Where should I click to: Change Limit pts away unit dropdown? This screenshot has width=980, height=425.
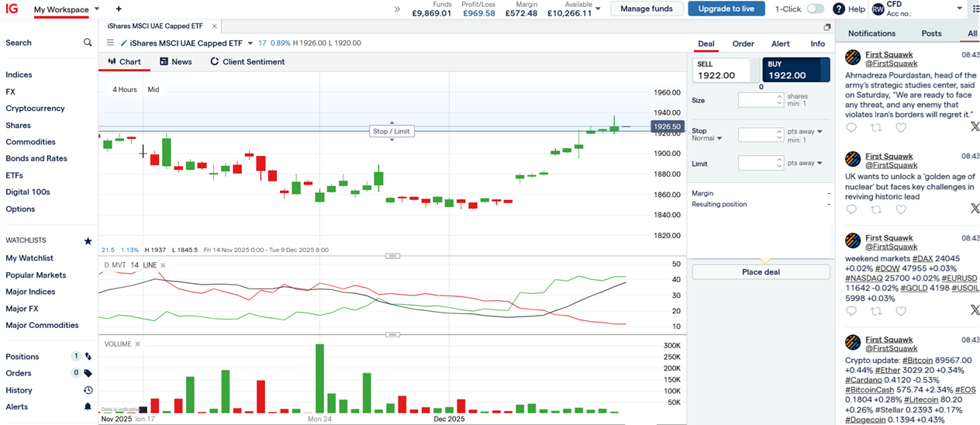(805, 163)
